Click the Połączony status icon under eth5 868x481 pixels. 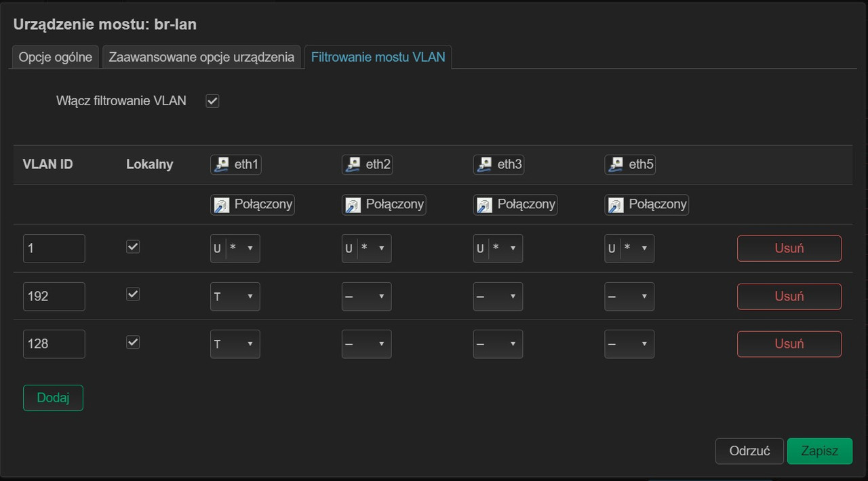click(616, 205)
